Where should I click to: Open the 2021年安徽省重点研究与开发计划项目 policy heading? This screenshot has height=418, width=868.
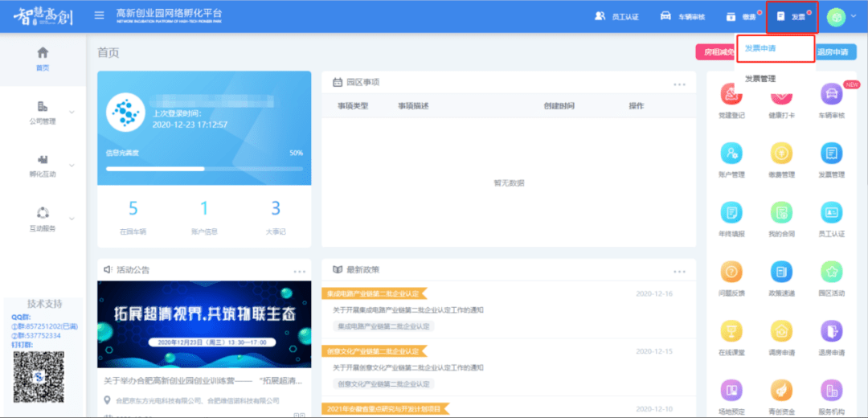point(385,409)
